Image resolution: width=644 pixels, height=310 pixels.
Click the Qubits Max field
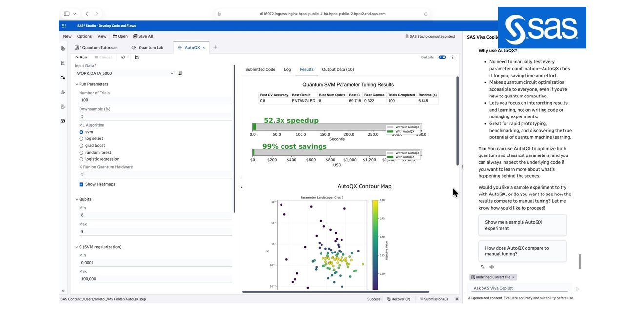point(156,232)
